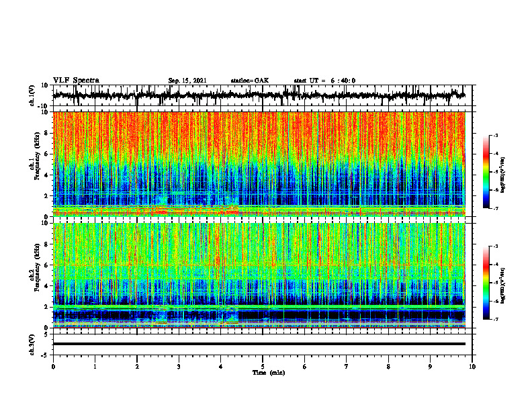
Task: Click the log(PSD) label beside ch.2 colorbar
Action: click(x=502, y=285)
